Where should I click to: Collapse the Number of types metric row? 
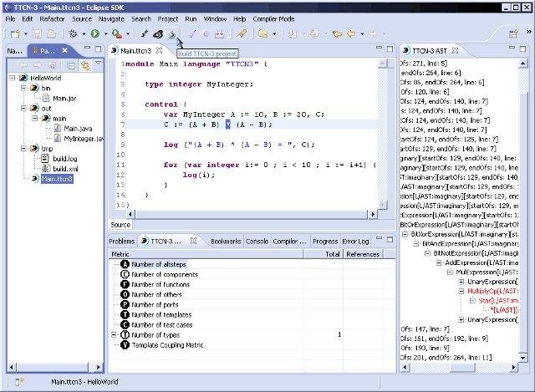pyautogui.click(x=115, y=334)
